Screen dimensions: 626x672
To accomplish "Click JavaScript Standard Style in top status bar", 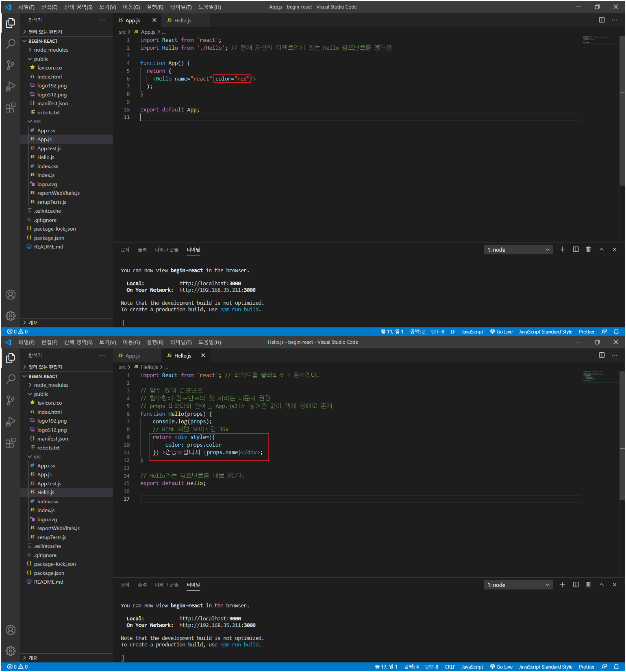I will [x=546, y=332].
